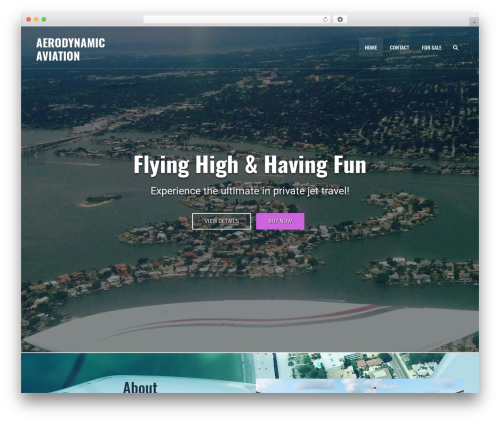This screenshot has width=500, height=423.
Task: Click the purple Buy Now button
Action: click(x=280, y=221)
